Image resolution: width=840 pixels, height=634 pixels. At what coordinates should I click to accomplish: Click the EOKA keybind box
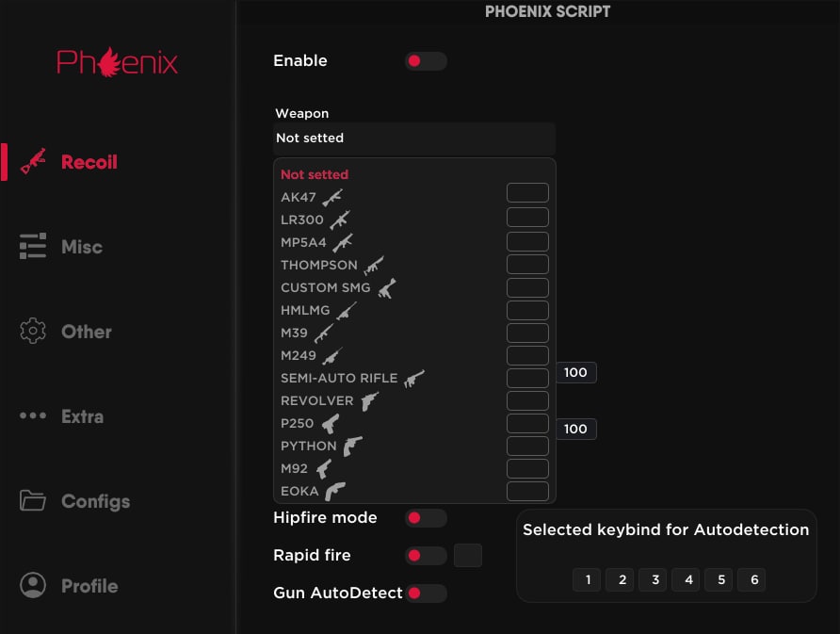(527, 491)
